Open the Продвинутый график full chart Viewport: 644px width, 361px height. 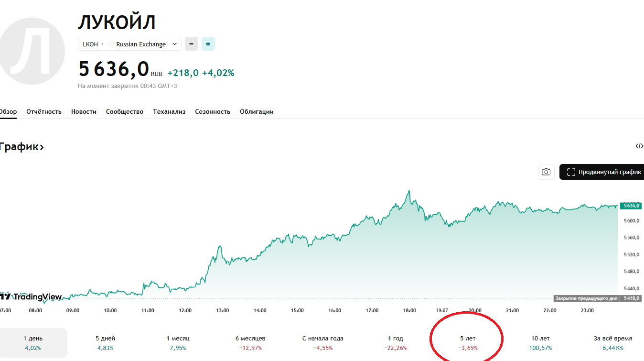pos(603,172)
